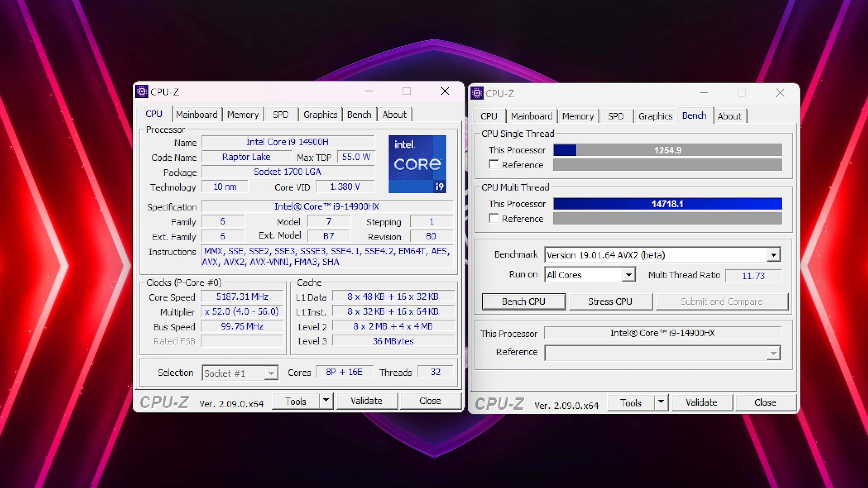Viewport: 868px width, 488px height.
Task: Click the CPU-Z app icon in right window title bar
Action: (x=477, y=93)
